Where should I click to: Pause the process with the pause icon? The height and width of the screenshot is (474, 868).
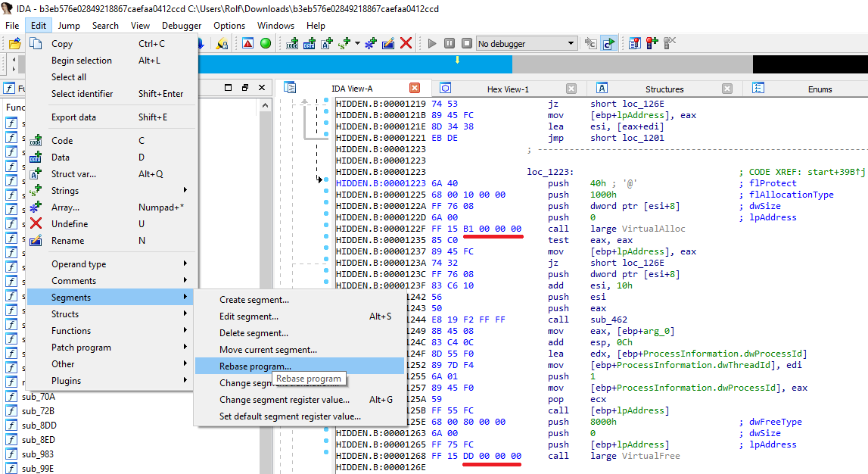click(x=450, y=44)
